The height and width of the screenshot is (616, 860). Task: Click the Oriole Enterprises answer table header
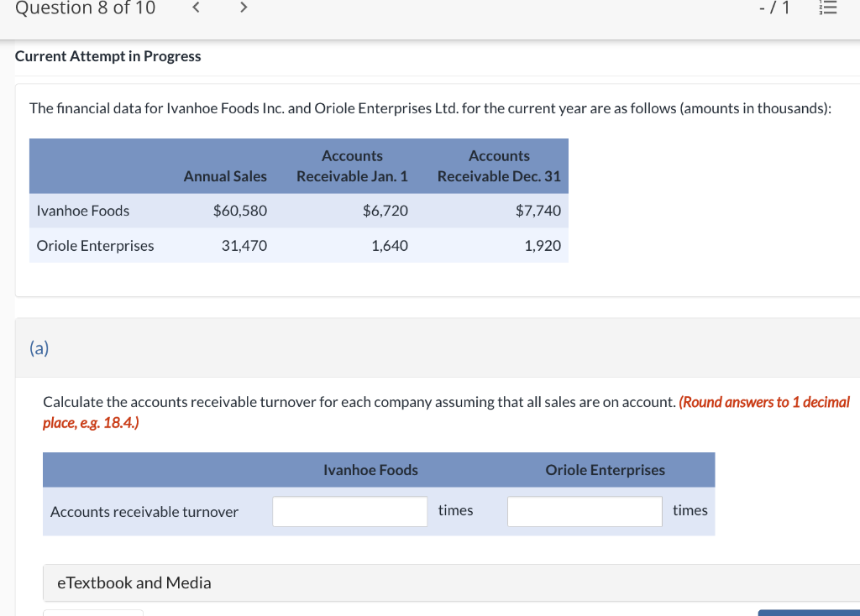pos(606,470)
